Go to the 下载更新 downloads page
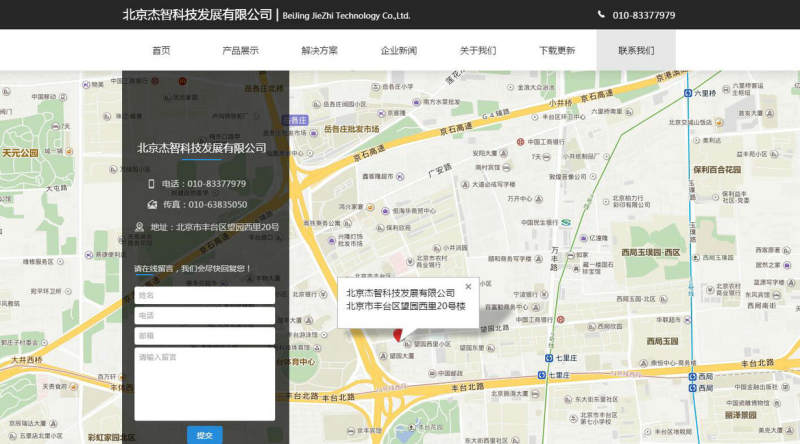 (x=557, y=50)
